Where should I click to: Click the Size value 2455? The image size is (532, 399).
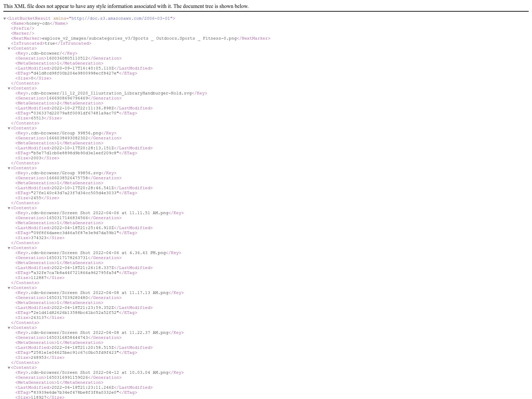(x=36, y=198)
